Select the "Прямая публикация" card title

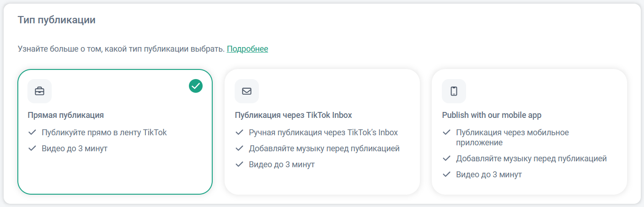(x=66, y=115)
